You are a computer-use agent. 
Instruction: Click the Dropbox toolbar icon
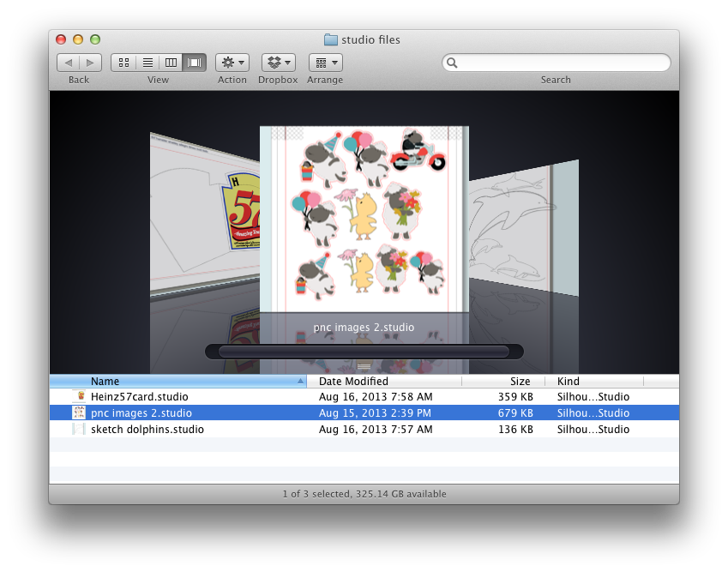click(x=273, y=62)
